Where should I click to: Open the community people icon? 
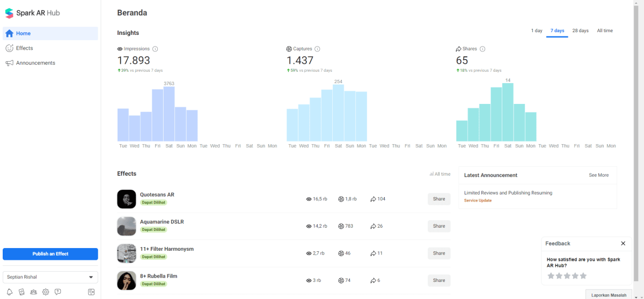(34, 292)
